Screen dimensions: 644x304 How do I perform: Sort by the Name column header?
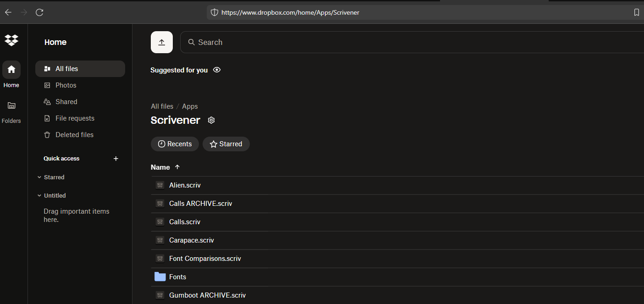pos(160,167)
